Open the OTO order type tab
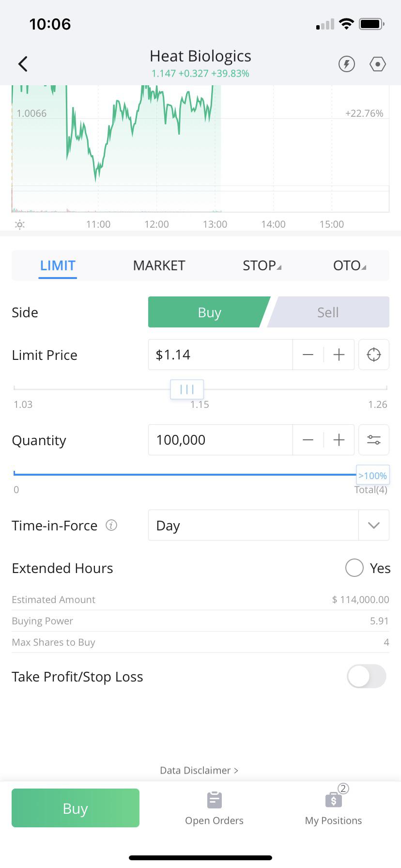The height and width of the screenshot is (868, 401). (350, 265)
